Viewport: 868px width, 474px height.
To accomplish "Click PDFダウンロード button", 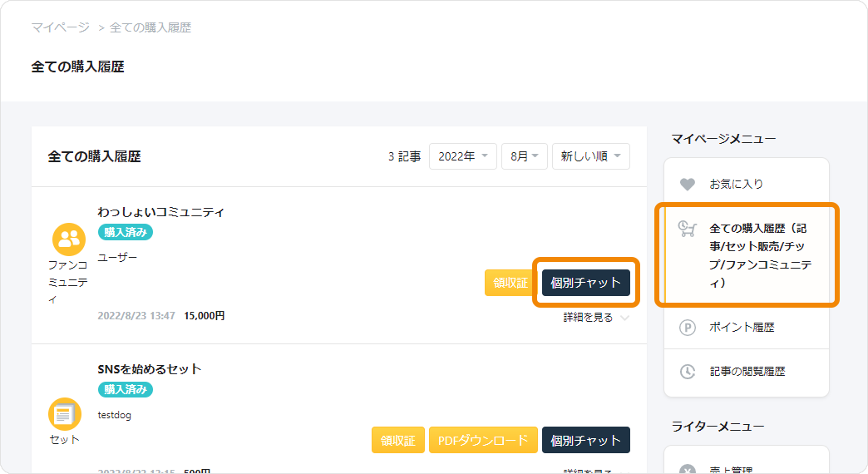I will [483, 440].
